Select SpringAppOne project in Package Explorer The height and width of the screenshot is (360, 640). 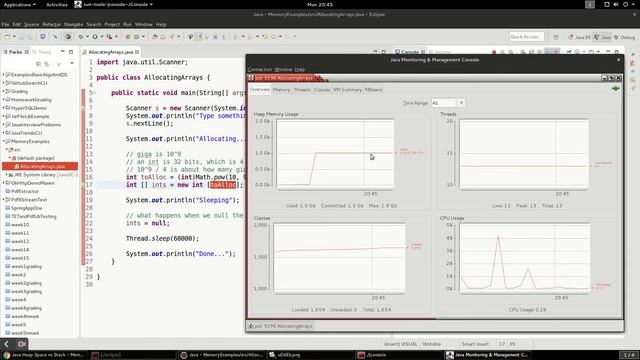tap(26, 208)
